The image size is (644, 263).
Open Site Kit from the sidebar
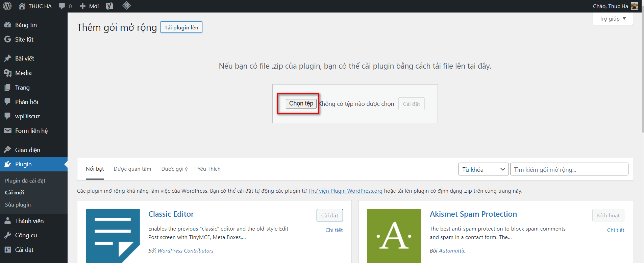point(24,40)
